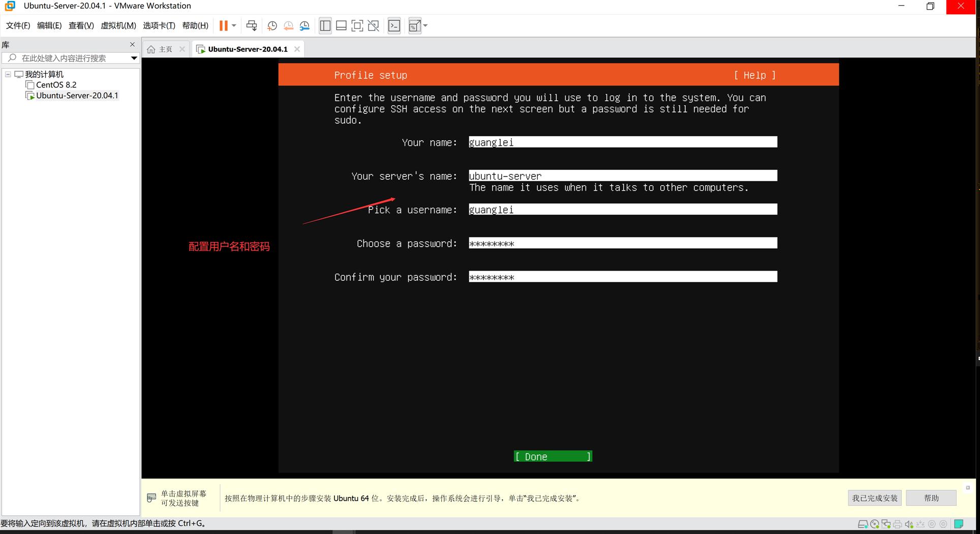This screenshot has width=980, height=534.
Task: Click the green Done button
Action: pyautogui.click(x=553, y=456)
